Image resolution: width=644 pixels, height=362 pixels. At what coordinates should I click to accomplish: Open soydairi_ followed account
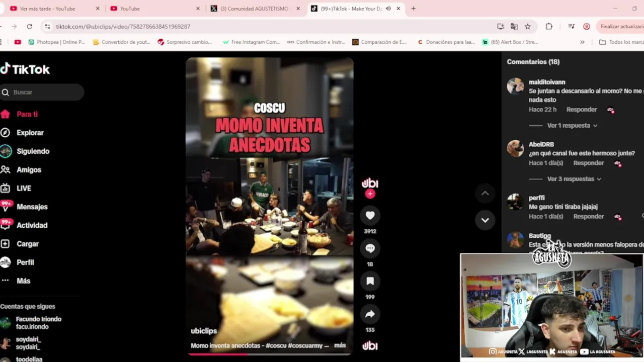coord(21,343)
